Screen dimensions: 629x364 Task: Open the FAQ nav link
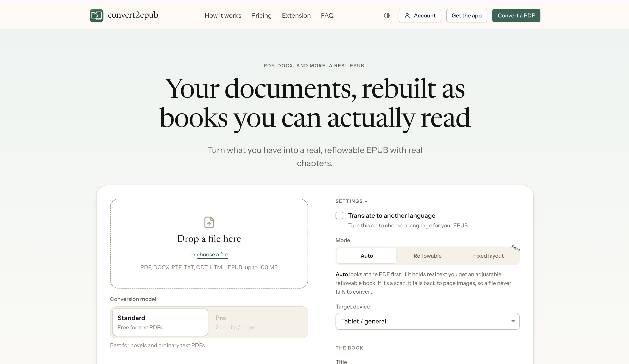[327, 16]
